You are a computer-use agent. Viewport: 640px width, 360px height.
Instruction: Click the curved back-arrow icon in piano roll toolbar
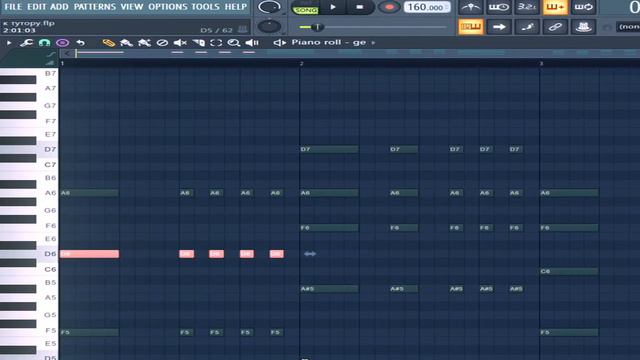(80, 43)
